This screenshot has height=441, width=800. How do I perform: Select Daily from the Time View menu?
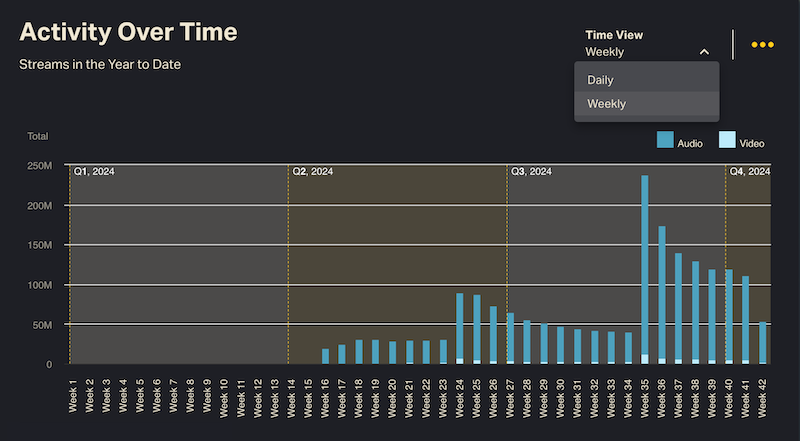point(601,80)
